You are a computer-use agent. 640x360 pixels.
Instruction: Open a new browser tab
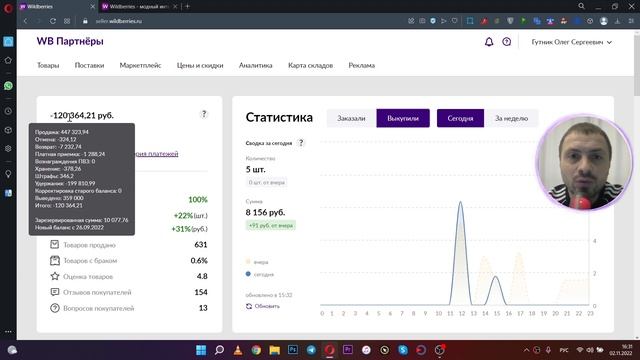[187, 6]
